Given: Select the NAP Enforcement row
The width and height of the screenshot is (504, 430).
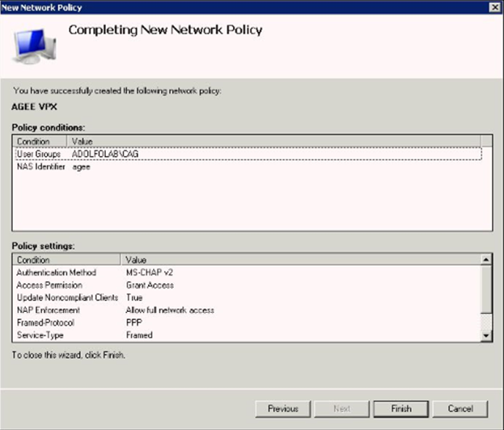Looking at the screenshot, I should pyautogui.click(x=247, y=310).
